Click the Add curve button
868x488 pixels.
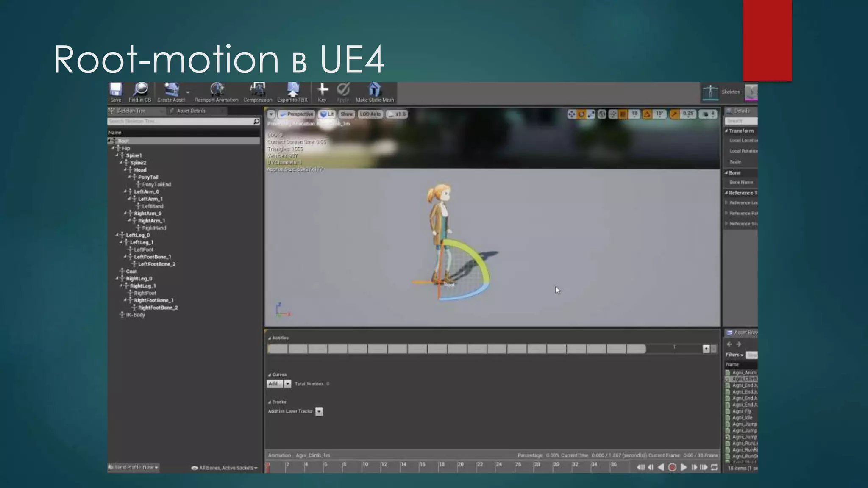pos(274,384)
